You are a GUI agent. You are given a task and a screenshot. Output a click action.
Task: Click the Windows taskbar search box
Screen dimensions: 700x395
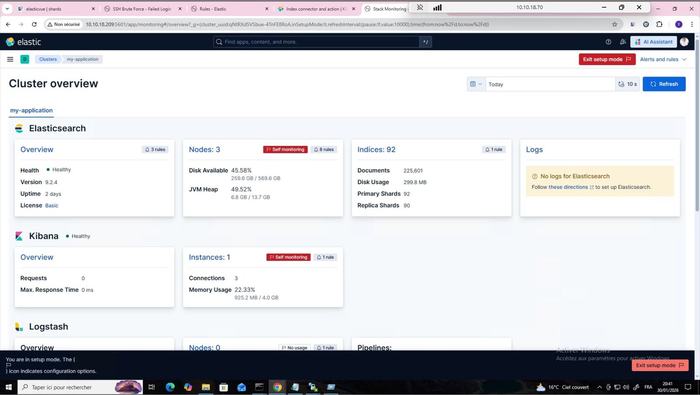click(80, 387)
